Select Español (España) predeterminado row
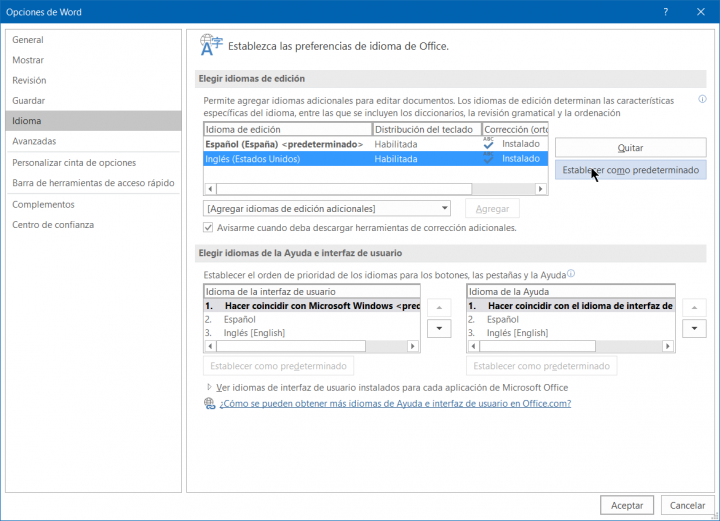Image resolution: width=720 pixels, height=521 pixels. (x=376, y=144)
